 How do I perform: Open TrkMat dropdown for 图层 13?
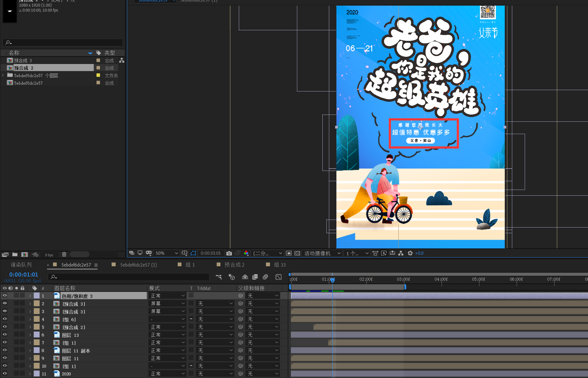pos(215,335)
